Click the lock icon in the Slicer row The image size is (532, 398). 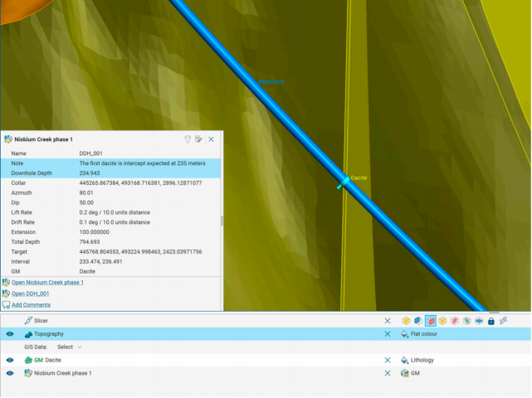click(x=491, y=321)
